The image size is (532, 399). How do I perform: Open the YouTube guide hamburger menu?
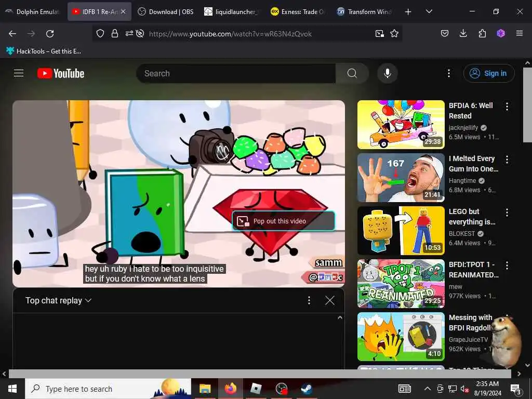coord(19,73)
